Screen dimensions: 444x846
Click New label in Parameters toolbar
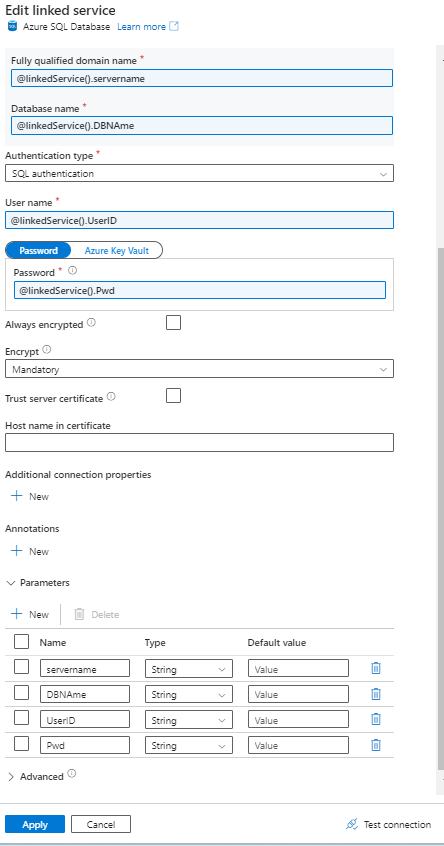(39, 615)
